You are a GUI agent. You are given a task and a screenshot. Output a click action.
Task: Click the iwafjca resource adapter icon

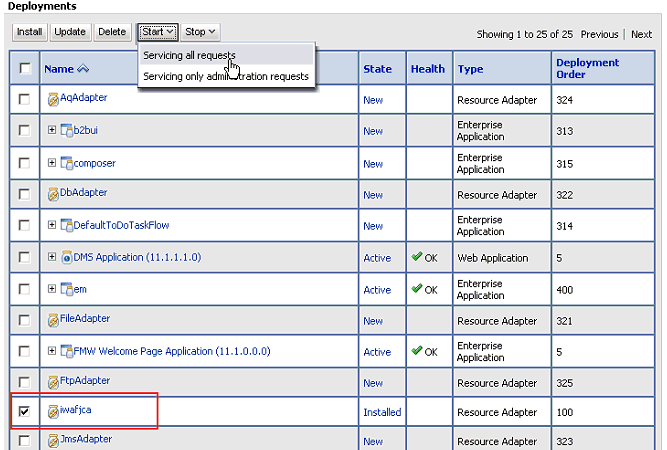coord(53,412)
